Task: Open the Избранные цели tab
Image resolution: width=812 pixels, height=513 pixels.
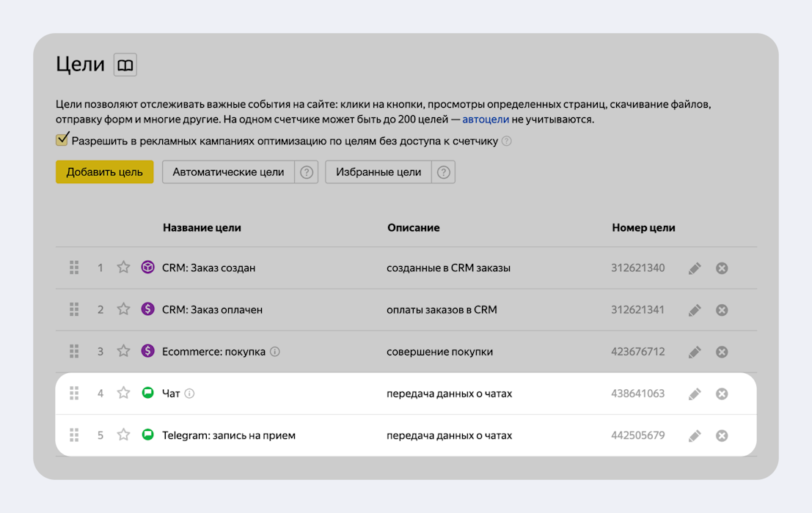Action: (x=378, y=172)
